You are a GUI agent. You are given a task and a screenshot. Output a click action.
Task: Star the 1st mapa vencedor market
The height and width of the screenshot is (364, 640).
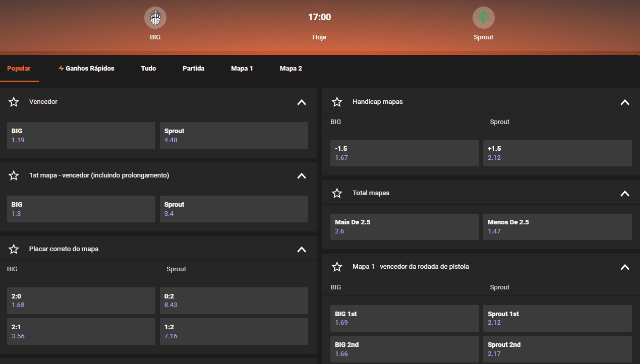point(14,175)
